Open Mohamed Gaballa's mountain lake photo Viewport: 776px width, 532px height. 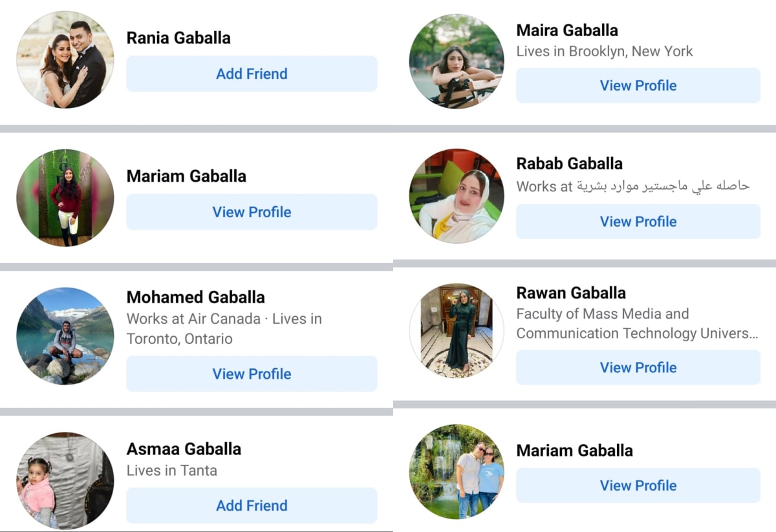(x=65, y=336)
